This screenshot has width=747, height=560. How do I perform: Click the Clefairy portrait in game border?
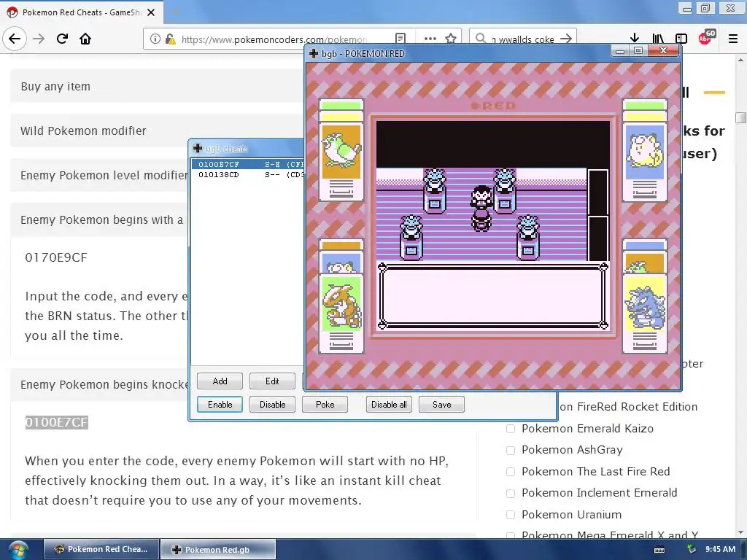tap(645, 152)
